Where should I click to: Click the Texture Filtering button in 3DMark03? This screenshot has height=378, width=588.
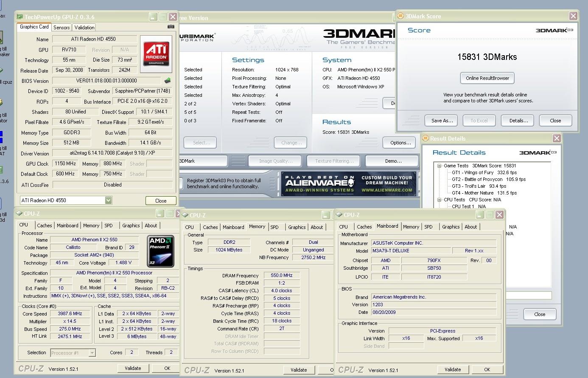click(x=334, y=161)
